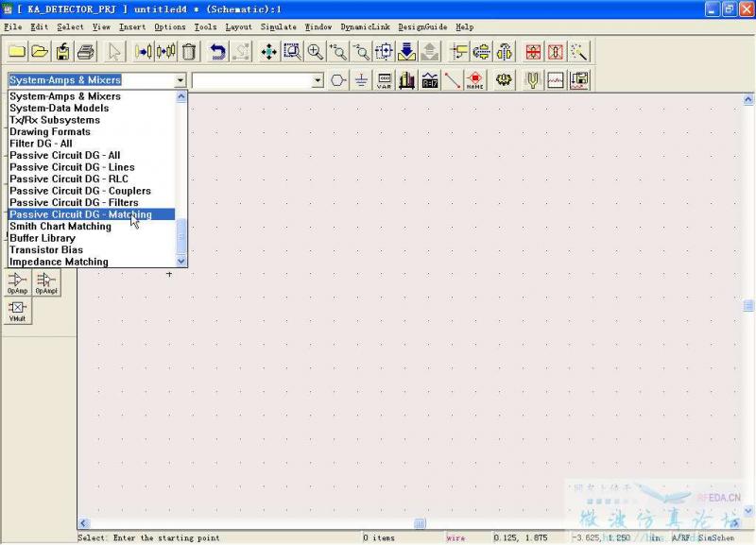Place the OpAmpI component from palette

[x=46, y=282]
